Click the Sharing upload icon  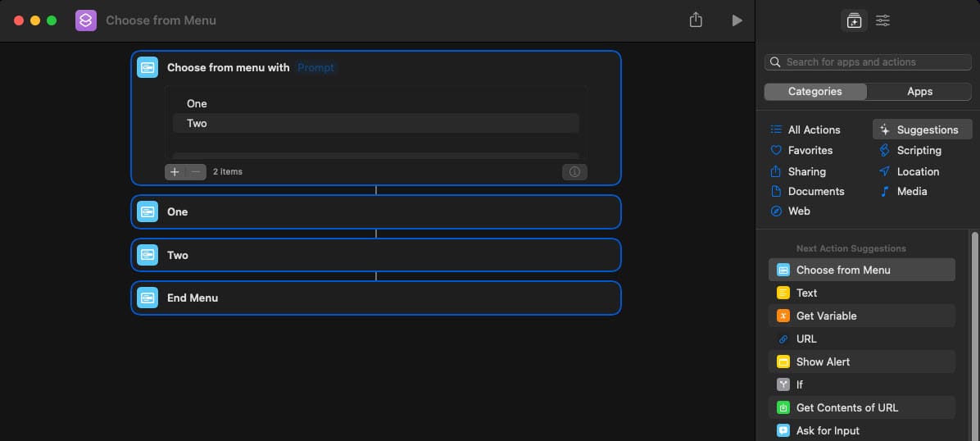coord(776,170)
